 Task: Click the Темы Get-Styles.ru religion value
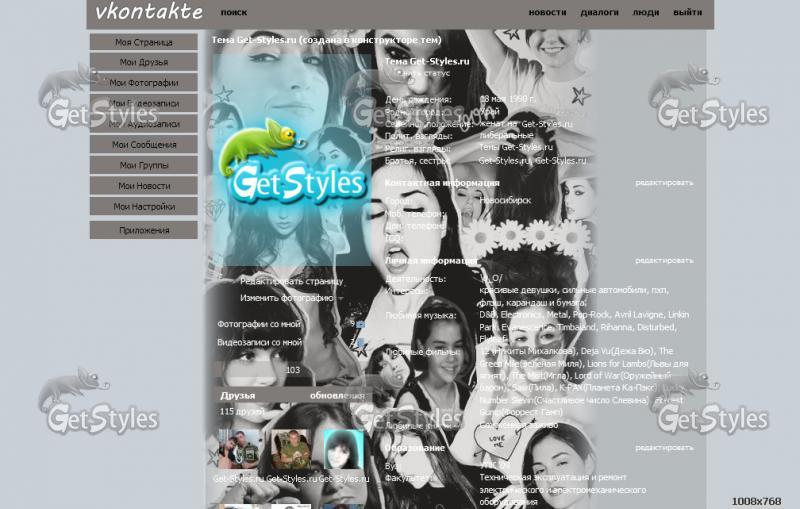pyautogui.click(x=516, y=147)
